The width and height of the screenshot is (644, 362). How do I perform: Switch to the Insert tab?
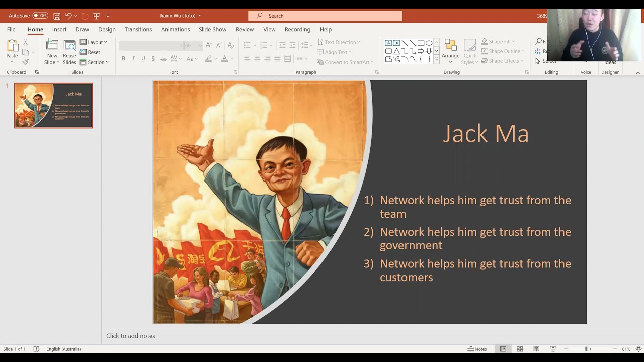[x=59, y=29]
